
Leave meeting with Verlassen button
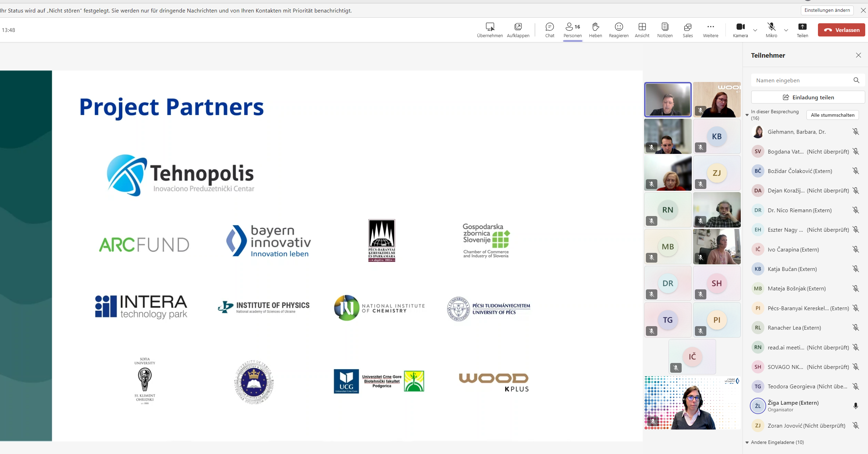[841, 30]
